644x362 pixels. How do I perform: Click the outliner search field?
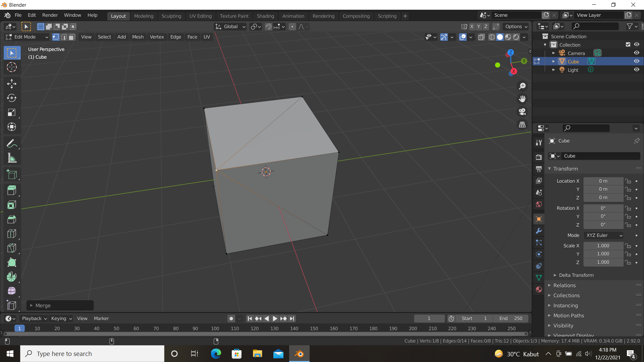point(595,26)
